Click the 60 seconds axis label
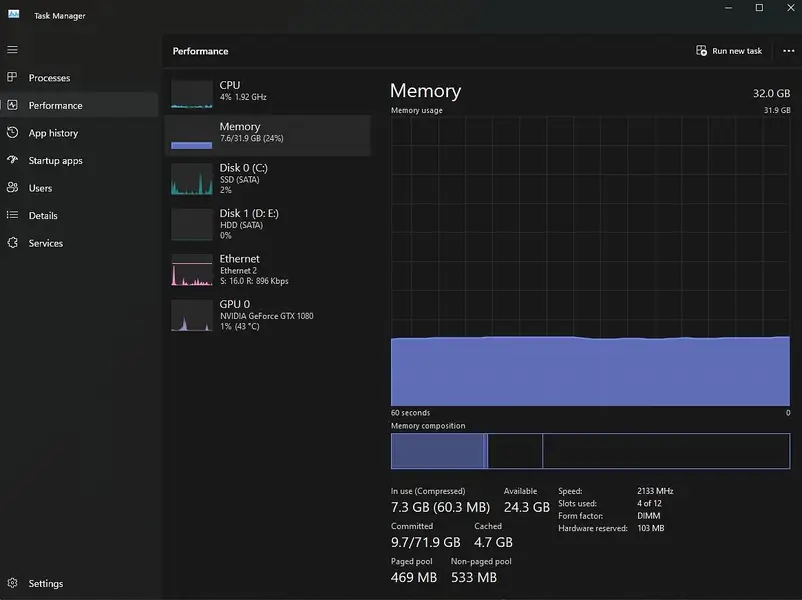The width and height of the screenshot is (802, 600). click(410, 413)
